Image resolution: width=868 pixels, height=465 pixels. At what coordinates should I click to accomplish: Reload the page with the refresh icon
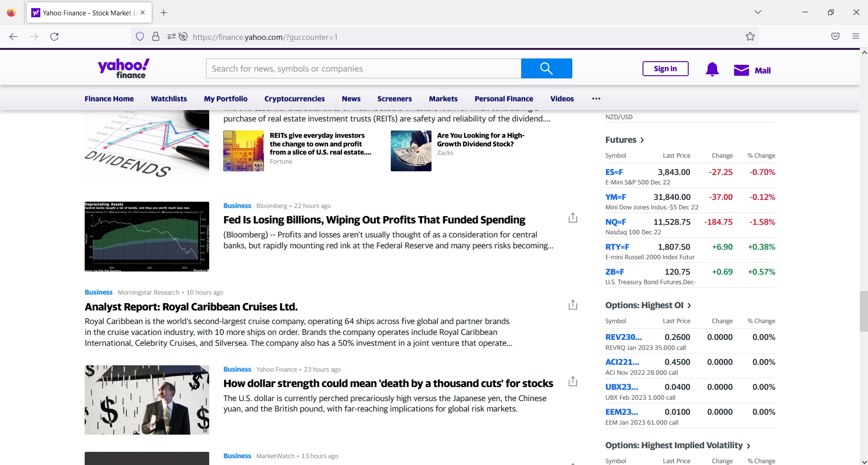pyautogui.click(x=54, y=37)
